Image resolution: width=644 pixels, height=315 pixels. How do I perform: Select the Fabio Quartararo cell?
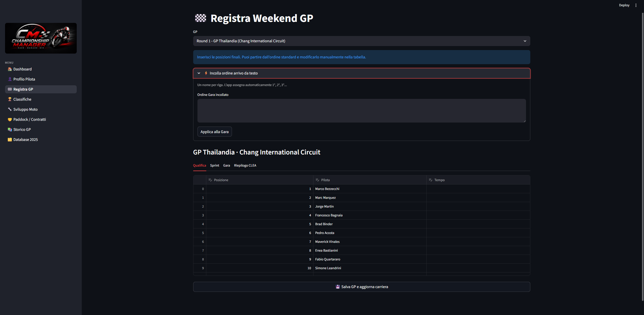(370, 259)
